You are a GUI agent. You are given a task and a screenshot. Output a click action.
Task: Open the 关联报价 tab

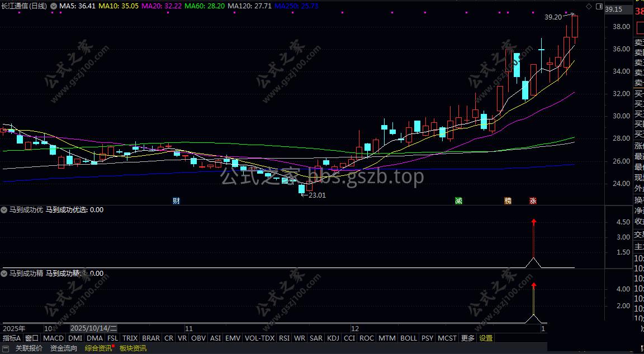(29, 348)
